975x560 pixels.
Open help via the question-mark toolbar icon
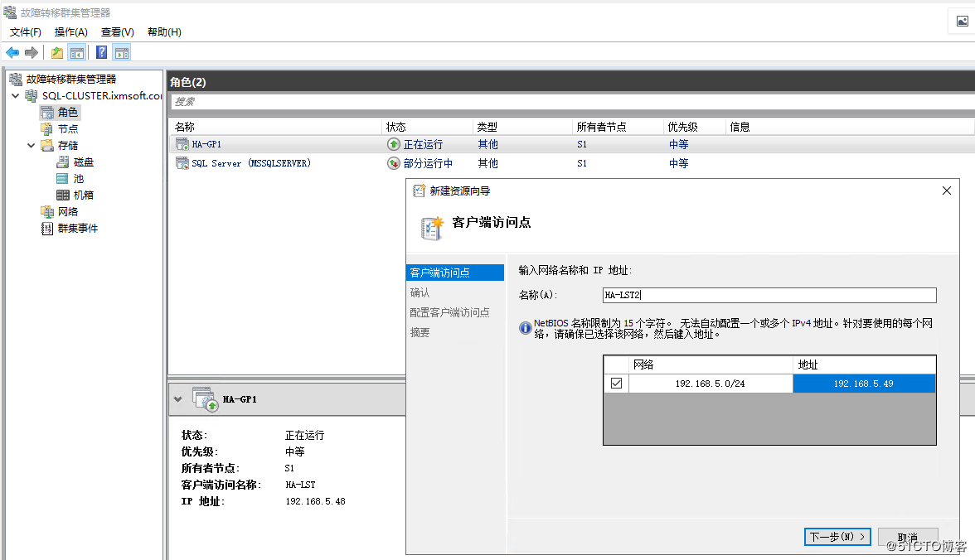[x=100, y=52]
